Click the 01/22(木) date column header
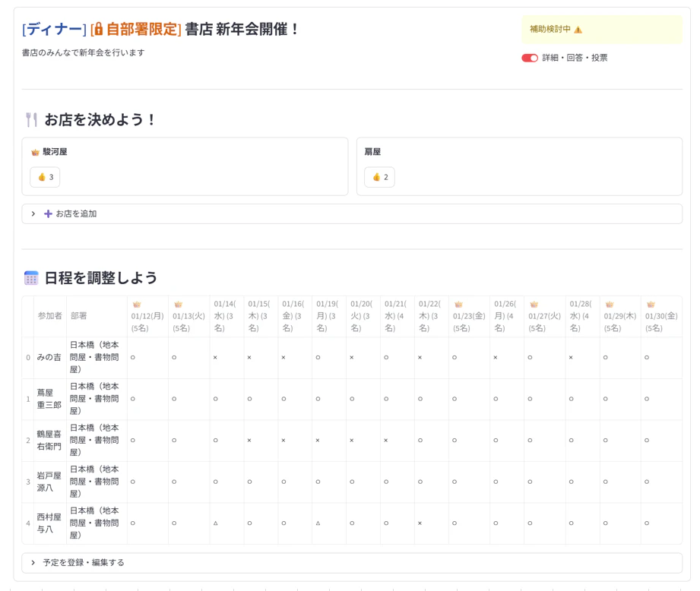Image resolution: width=700 pixels, height=591 pixels. pos(430,316)
